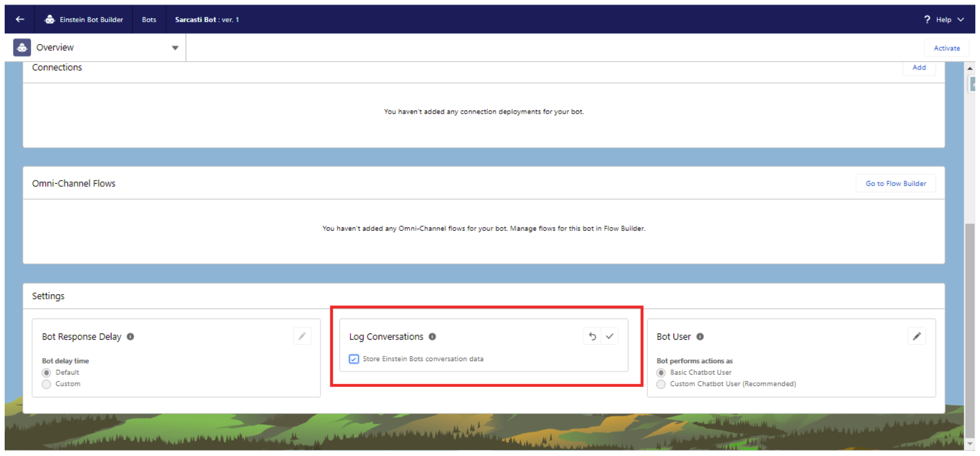Click the back arrow in top bar
Viewport: 980px width, 456px height.
point(20,19)
